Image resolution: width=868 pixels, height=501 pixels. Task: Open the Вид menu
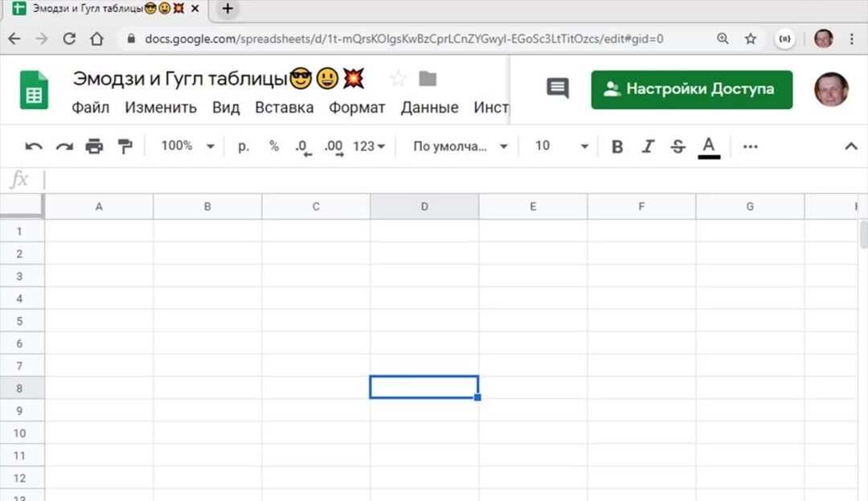(x=226, y=108)
